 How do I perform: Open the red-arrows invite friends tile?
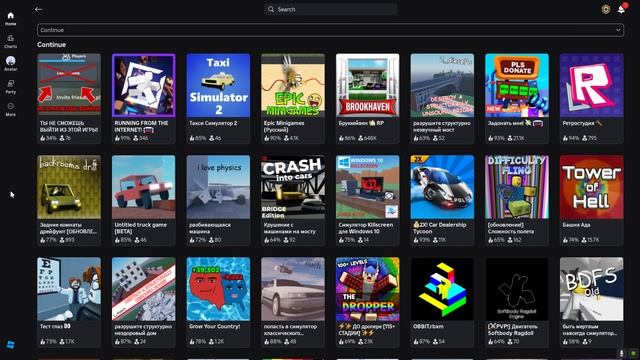[x=69, y=98]
